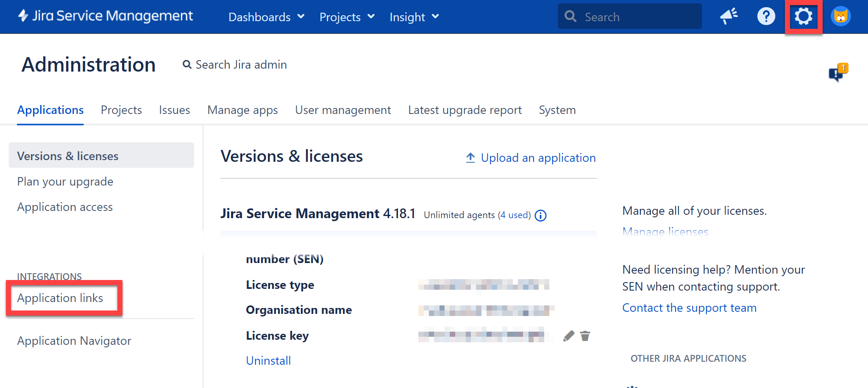The height and width of the screenshot is (388, 868).
Task: Expand the Projects dropdown in top bar
Action: [347, 17]
